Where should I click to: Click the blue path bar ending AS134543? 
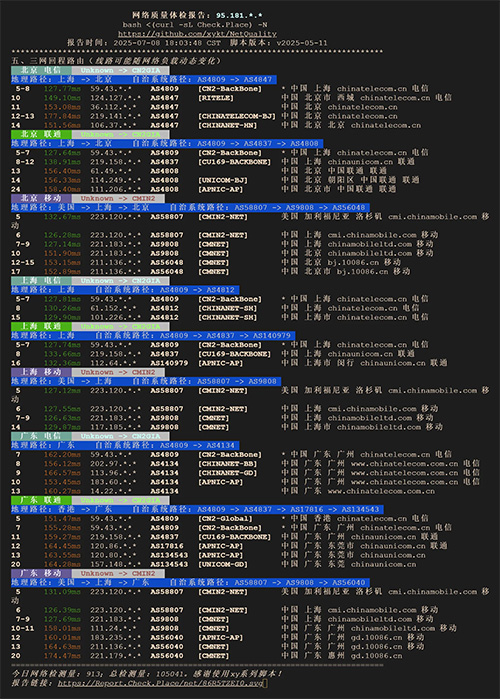(197, 510)
